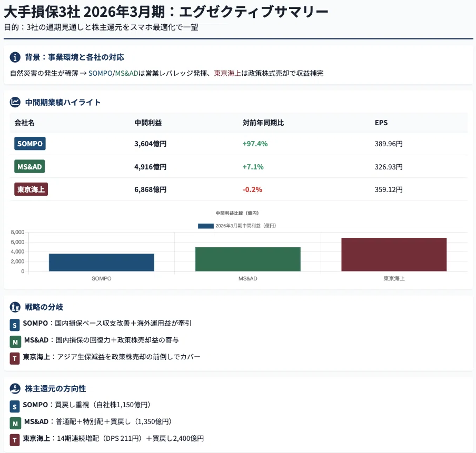Click the MS&AD badge in the table

pos(29,167)
